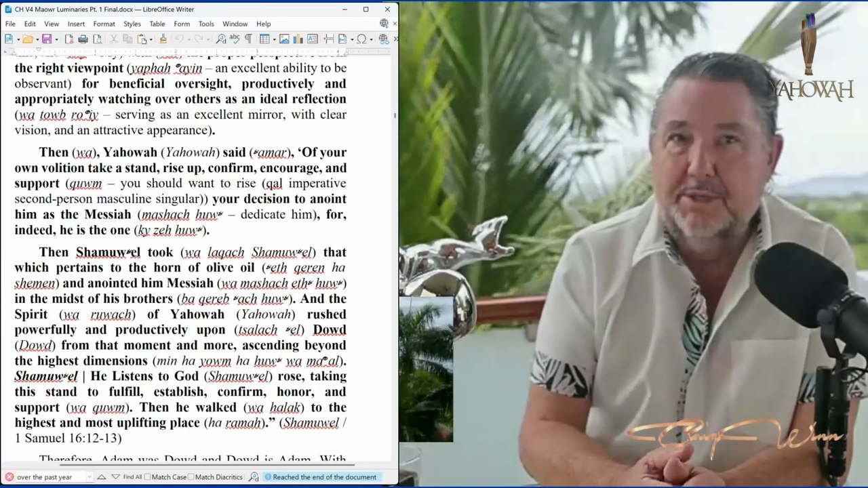The height and width of the screenshot is (488, 868).
Task: Print the document with printer icon
Action: tap(83, 39)
